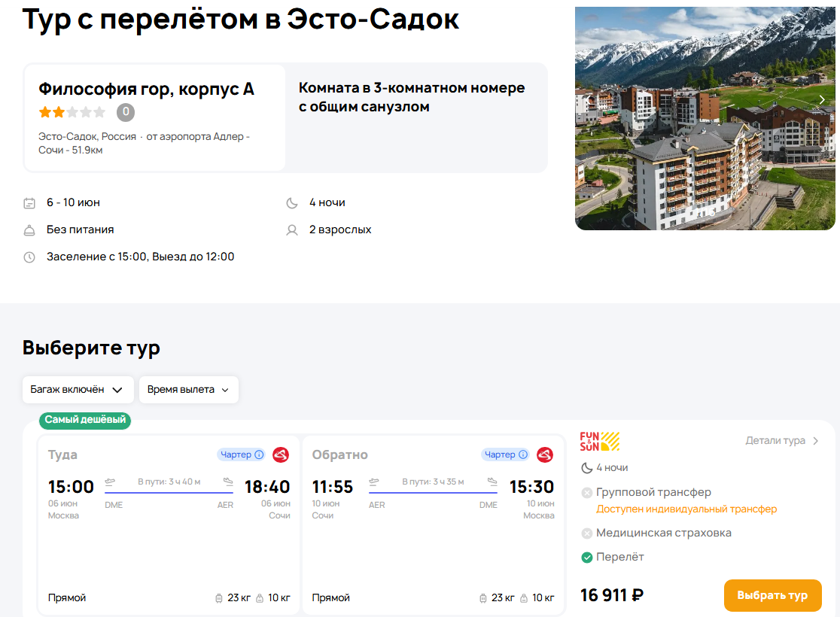This screenshot has width=840, height=617.
Task: Click the takeoff plane icon in Туда card
Action: click(x=110, y=482)
